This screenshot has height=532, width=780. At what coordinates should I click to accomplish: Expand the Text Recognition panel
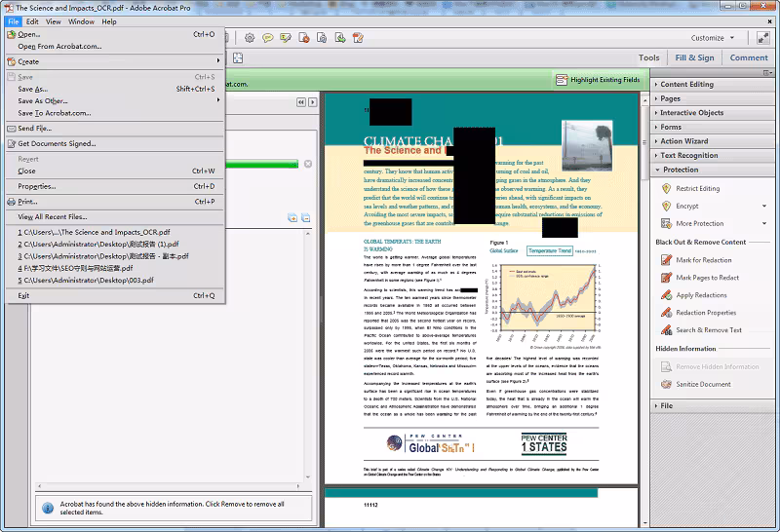pyautogui.click(x=713, y=155)
